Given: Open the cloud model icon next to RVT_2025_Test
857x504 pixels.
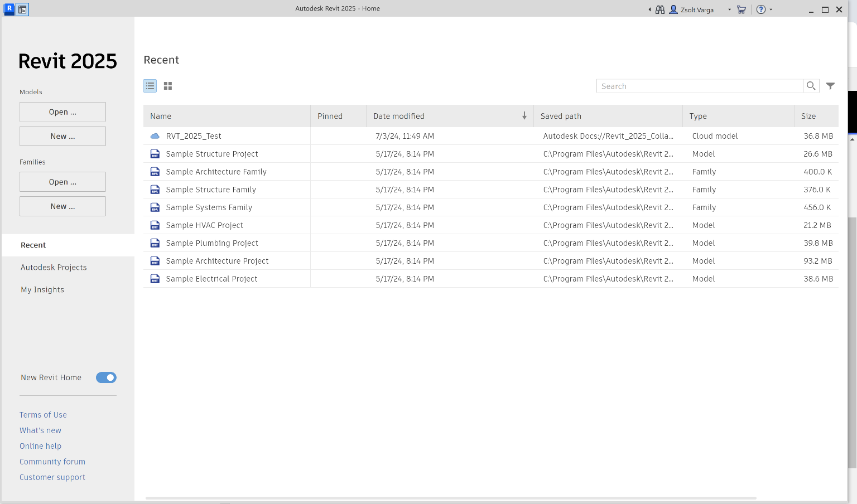Looking at the screenshot, I should pyautogui.click(x=155, y=135).
